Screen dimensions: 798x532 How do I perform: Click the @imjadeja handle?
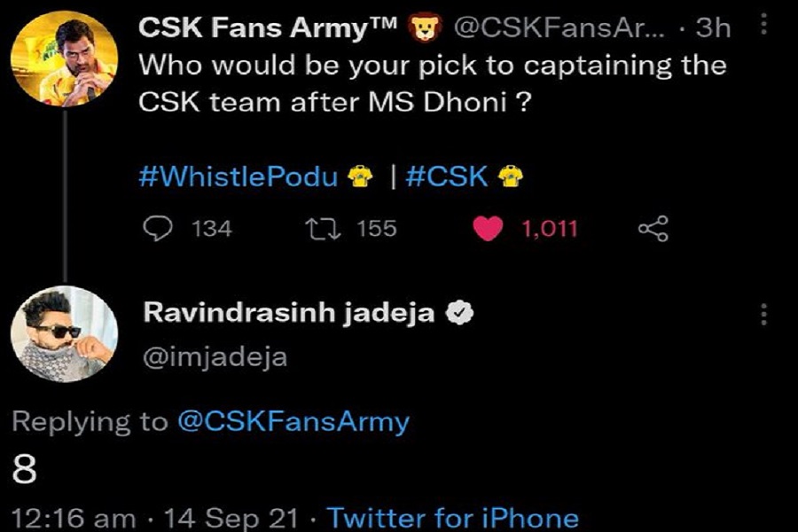(x=215, y=357)
